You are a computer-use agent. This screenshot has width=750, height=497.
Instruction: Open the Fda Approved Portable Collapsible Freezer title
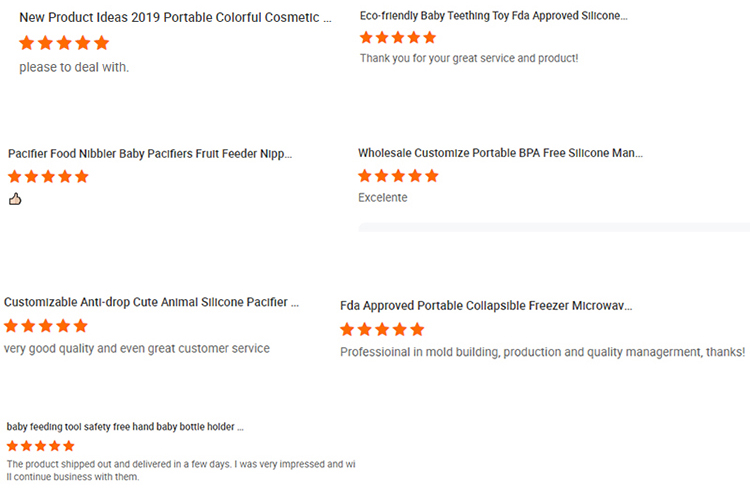486,306
